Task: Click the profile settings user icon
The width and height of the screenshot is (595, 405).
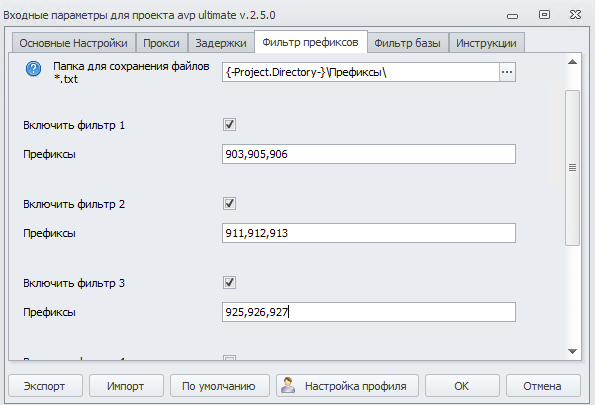Action: [288, 385]
